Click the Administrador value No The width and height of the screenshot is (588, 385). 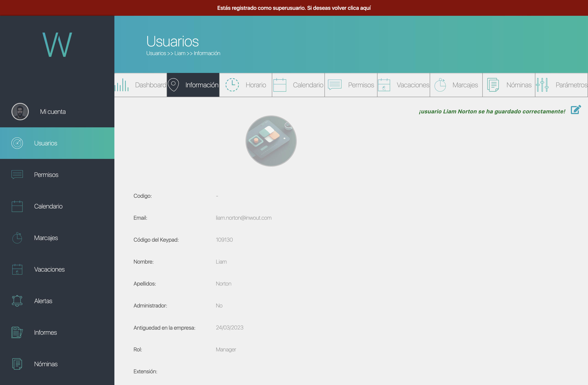click(x=219, y=305)
